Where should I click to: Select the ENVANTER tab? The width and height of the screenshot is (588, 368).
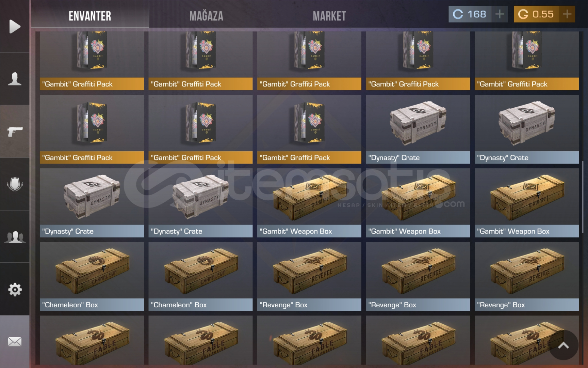click(x=90, y=16)
